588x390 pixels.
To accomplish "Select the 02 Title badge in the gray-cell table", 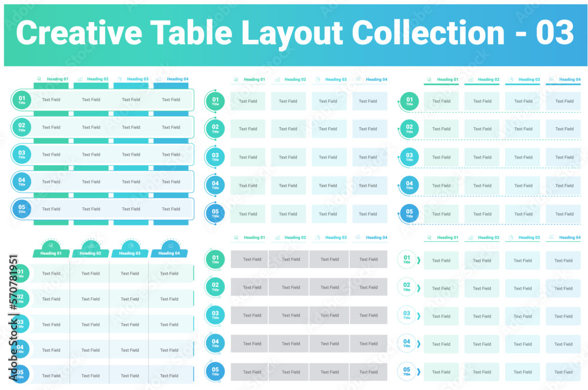I will tap(215, 287).
